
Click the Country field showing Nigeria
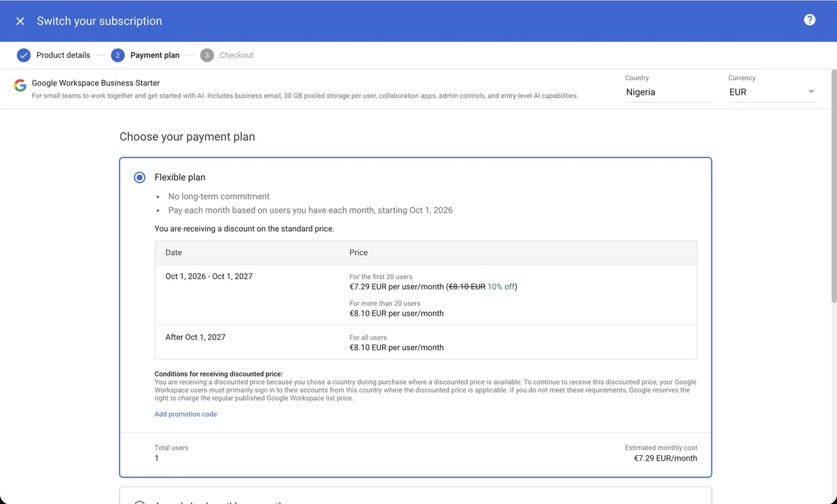[x=669, y=92]
